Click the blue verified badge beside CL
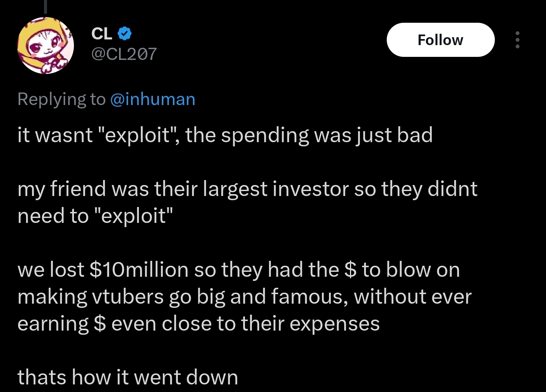The height and width of the screenshot is (392, 546). click(x=124, y=34)
